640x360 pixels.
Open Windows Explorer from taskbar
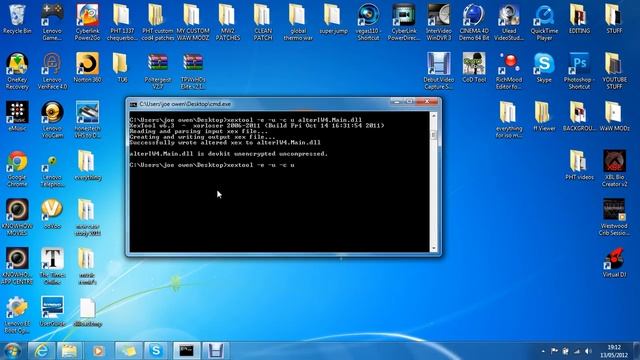click(x=69, y=351)
